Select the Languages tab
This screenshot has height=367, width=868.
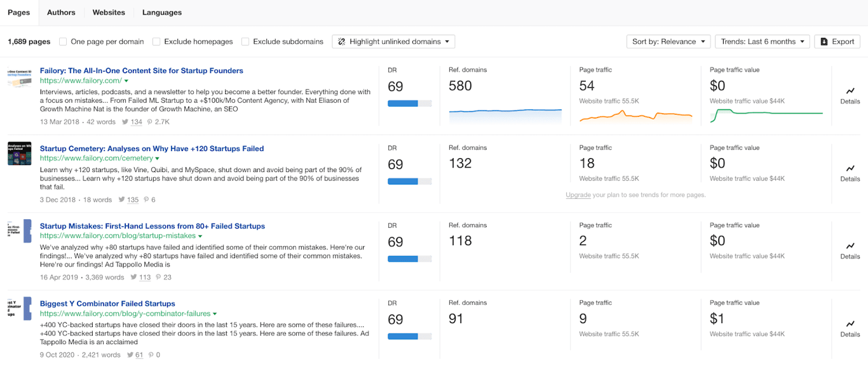(x=161, y=13)
